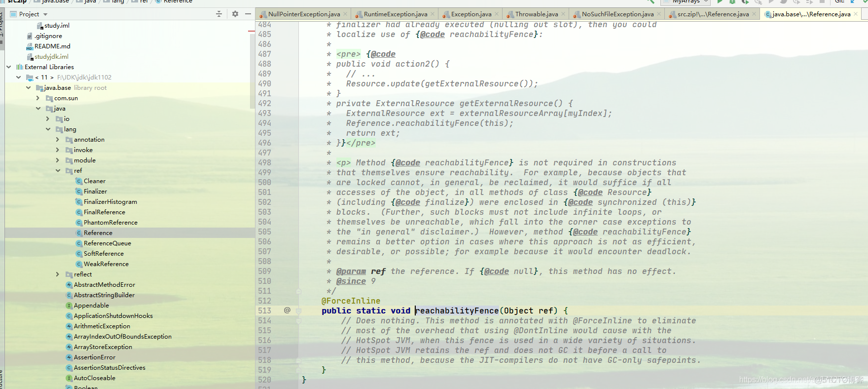Screen dimensions: 868x389
Task: Collapse the java.base library root
Action: (x=29, y=88)
